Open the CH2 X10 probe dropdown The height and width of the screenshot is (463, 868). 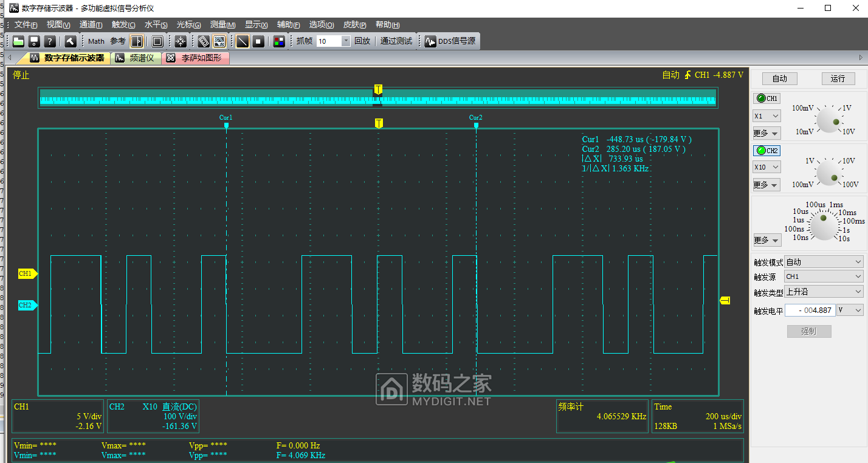pos(766,167)
